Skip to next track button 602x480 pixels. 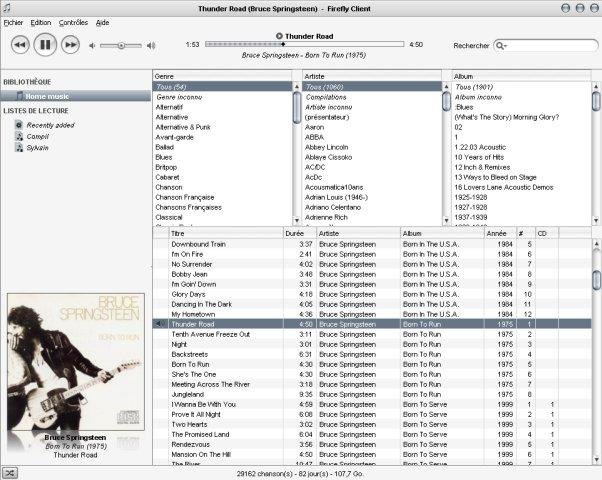click(x=71, y=45)
